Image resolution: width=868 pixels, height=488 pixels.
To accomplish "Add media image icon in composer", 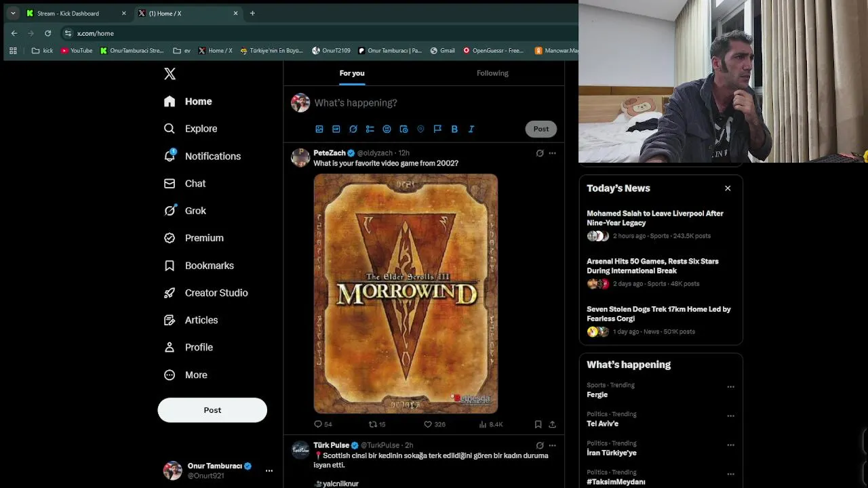I will pyautogui.click(x=319, y=129).
